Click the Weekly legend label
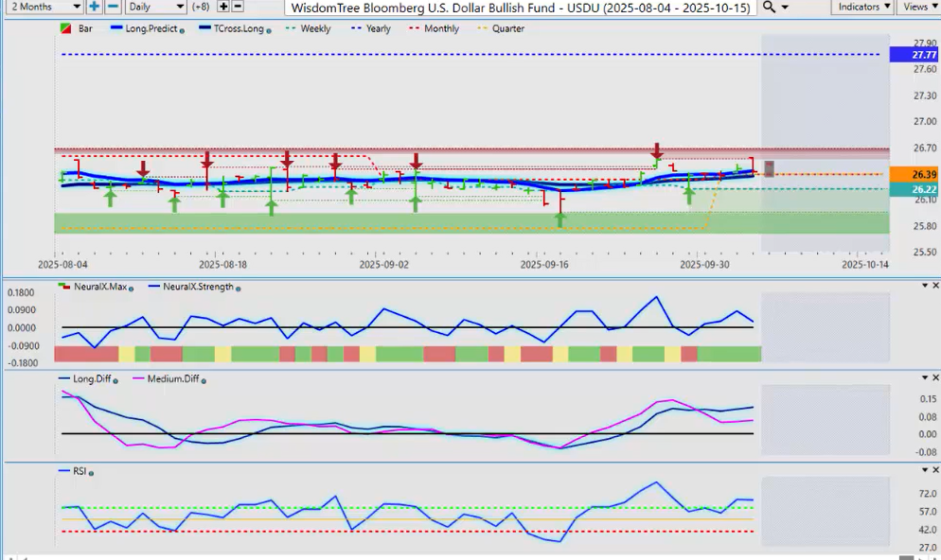This screenshot has width=941, height=560. coord(314,29)
